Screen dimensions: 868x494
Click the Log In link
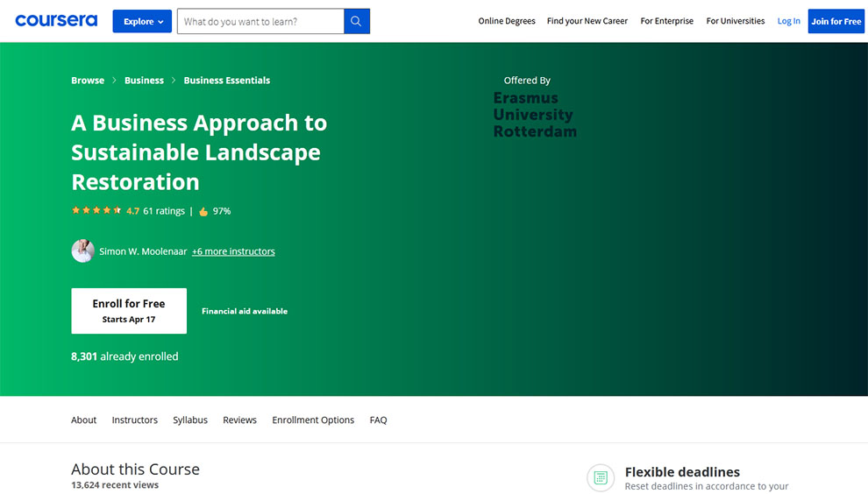click(788, 21)
